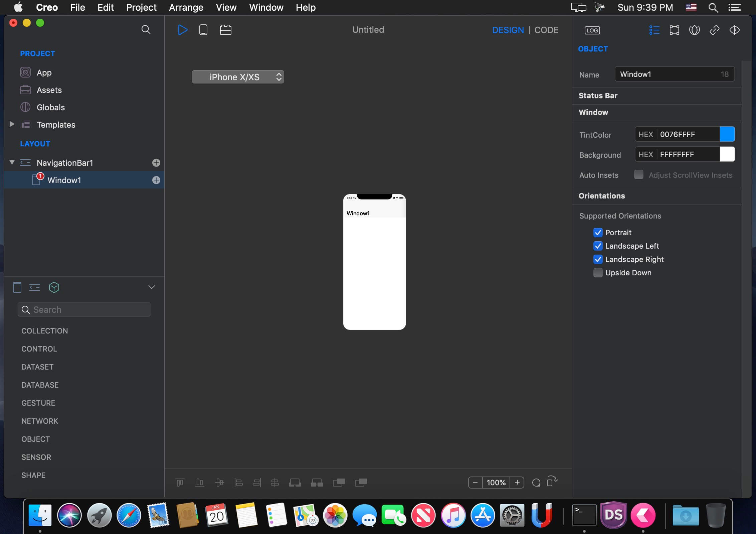Open the Project menu
This screenshot has width=756, height=534.
(x=141, y=7)
